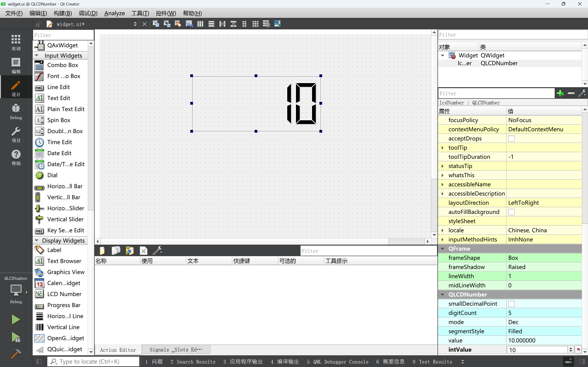Open the Debug mode in left sidebar
This screenshot has width=588, height=367.
16,112
